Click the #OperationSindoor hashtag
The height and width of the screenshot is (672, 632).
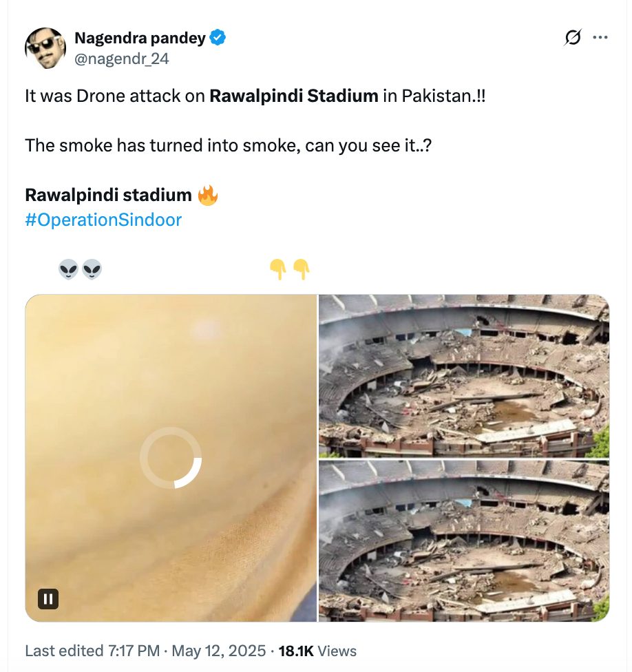pos(103,220)
